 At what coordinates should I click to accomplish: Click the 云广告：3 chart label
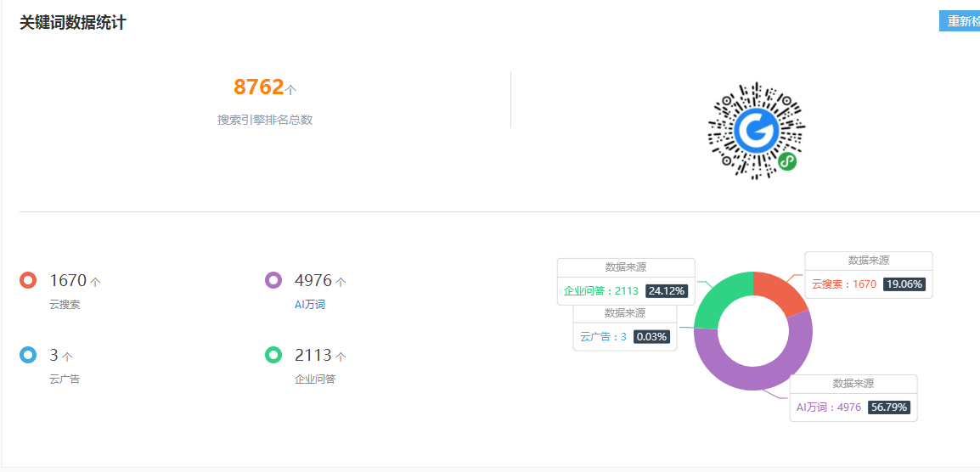pyautogui.click(x=603, y=336)
